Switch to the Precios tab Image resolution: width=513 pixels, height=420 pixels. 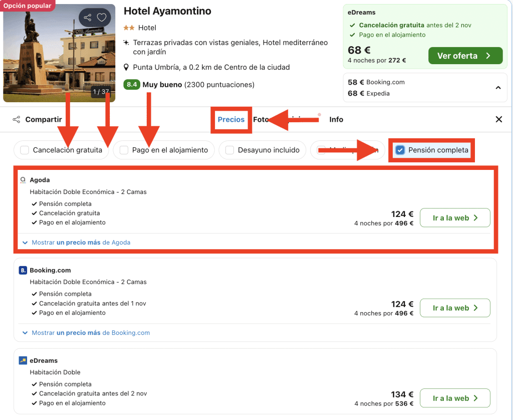[231, 119]
